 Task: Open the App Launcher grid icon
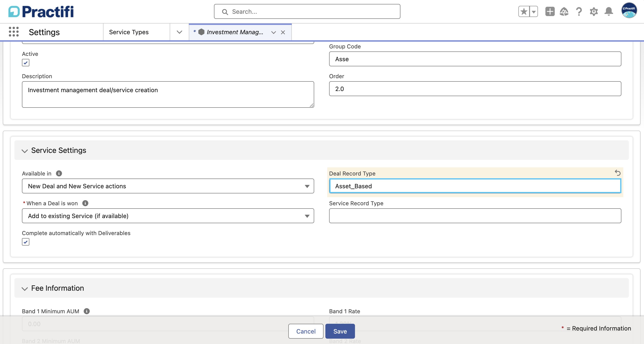14,32
